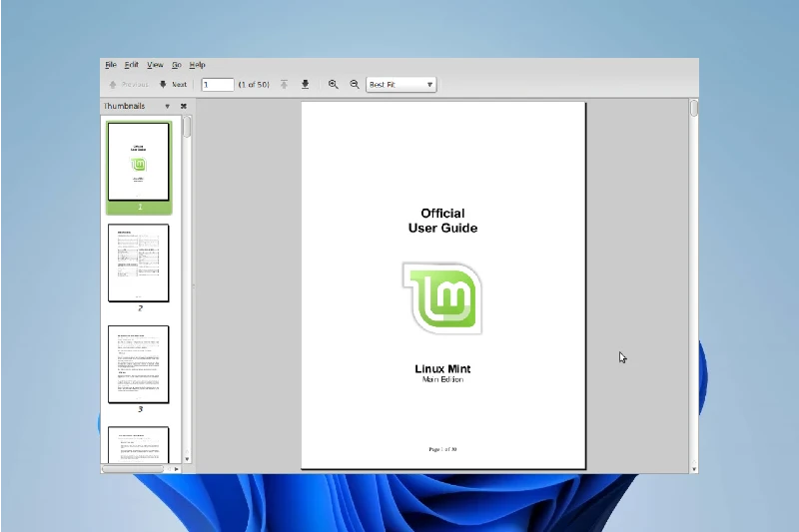Jump to the last page icon

(x=306, y=85)
